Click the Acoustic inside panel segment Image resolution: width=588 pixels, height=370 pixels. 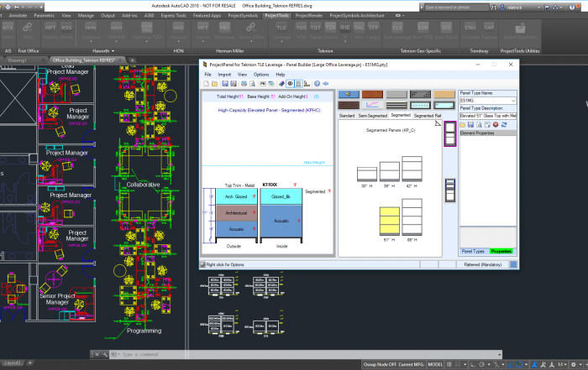tap(281, 221)
